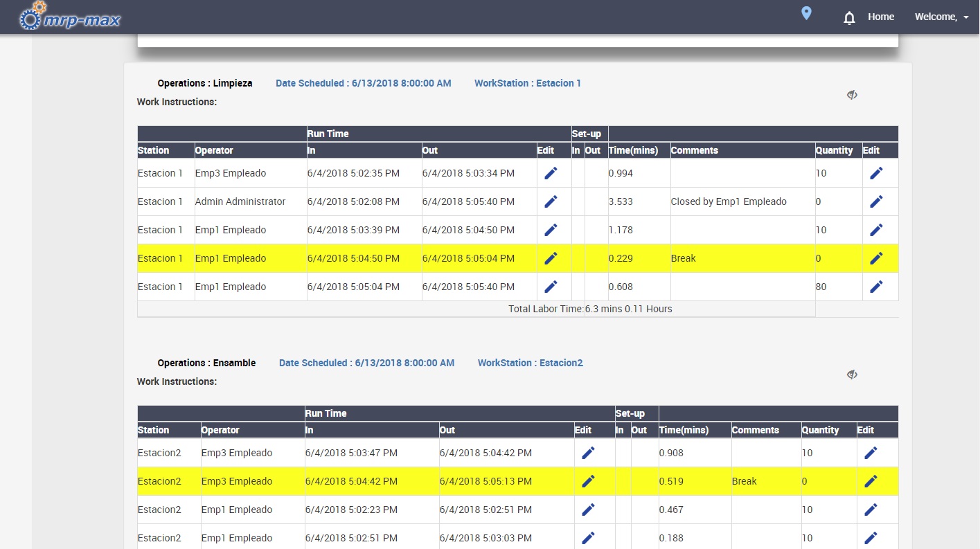
Task: Edit run time for Estacion2 Emp1 5:02:23 PM row
Action: [588, 510]
